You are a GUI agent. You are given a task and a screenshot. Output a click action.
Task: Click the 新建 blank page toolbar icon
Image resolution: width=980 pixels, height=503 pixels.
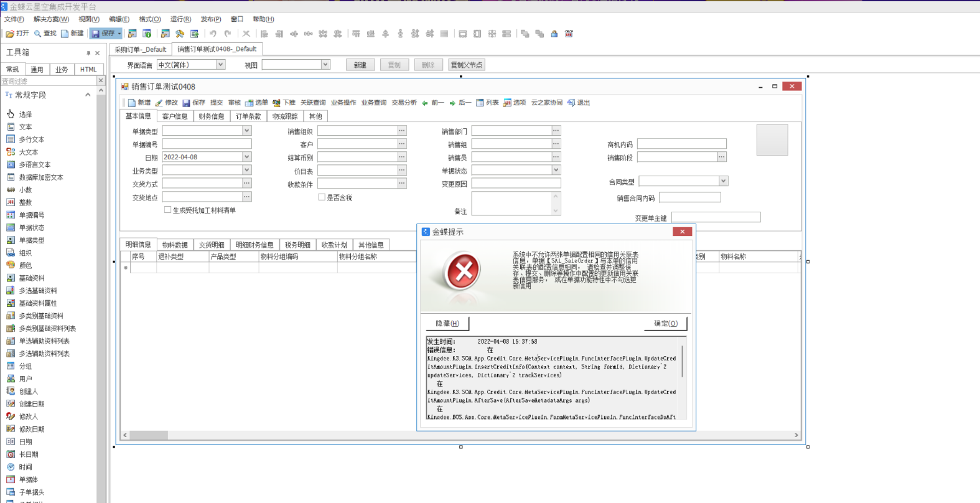click(65, 34)
